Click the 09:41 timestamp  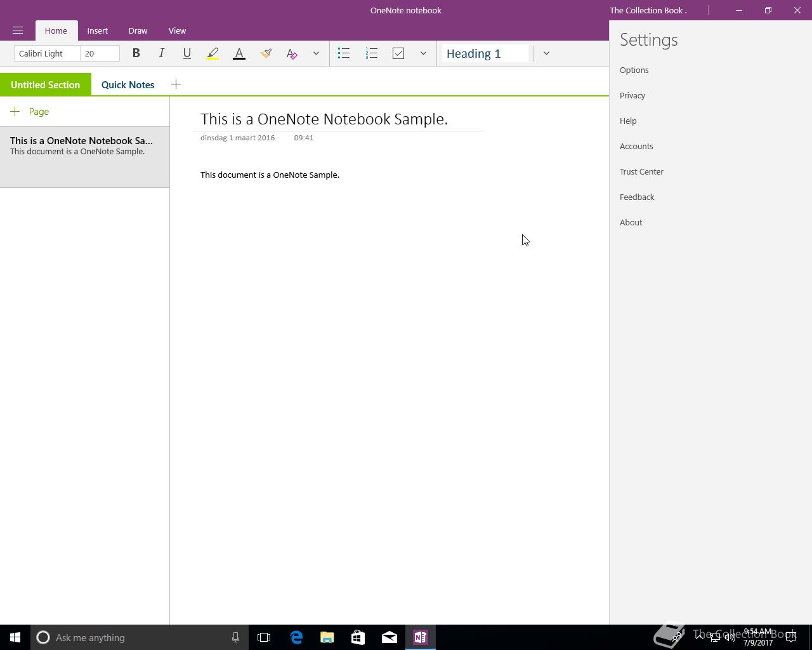[303, 137]
